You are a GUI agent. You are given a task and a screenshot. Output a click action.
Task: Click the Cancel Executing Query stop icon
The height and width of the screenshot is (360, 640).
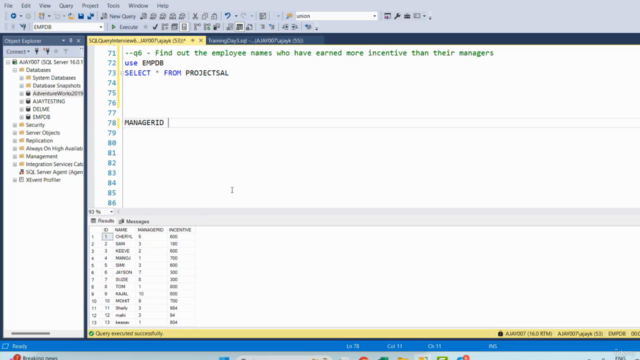145,27
